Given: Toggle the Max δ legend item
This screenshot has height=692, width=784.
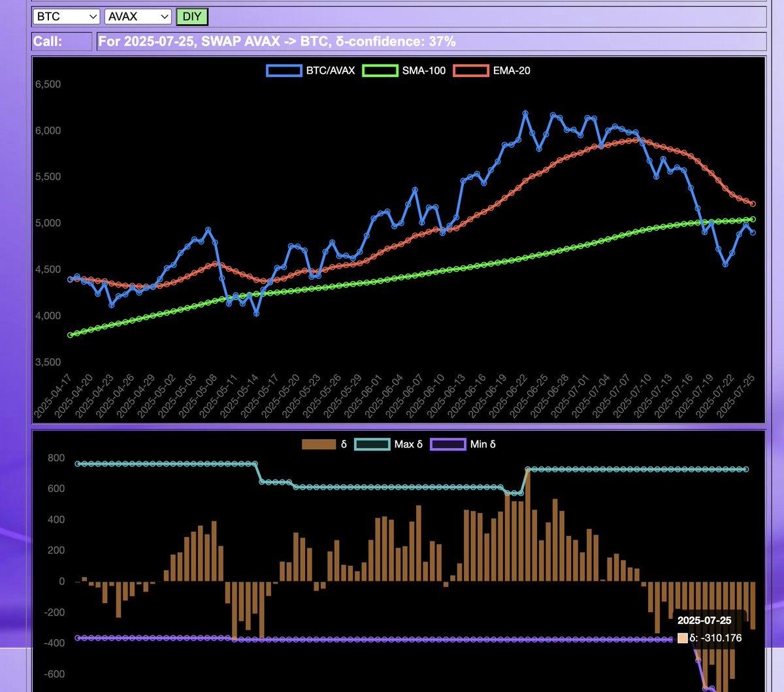Looking at the screenshot, I should (389, 444).
